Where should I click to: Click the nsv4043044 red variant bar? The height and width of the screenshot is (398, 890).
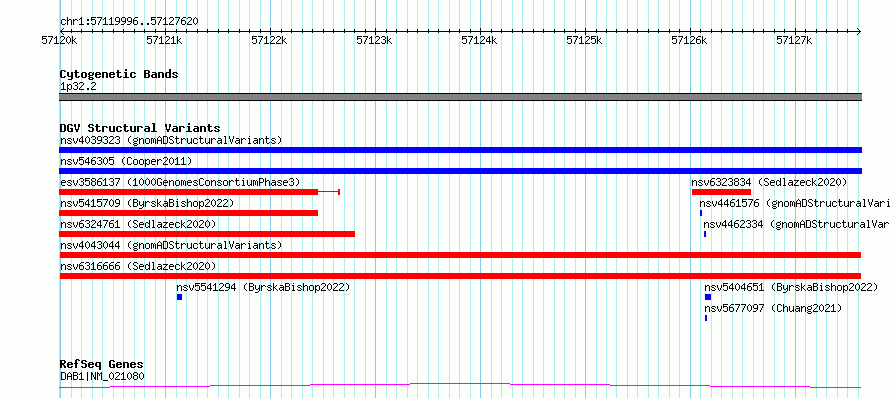click(460, 255)
